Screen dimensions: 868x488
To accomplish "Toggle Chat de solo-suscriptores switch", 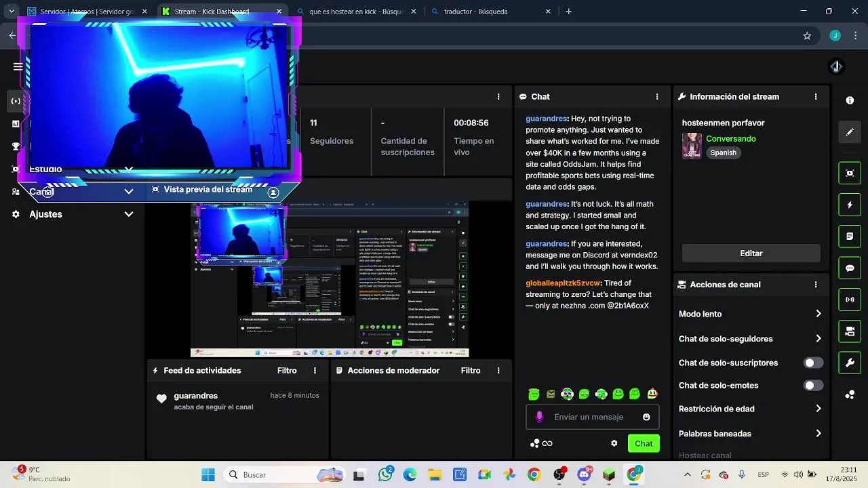I will coord(813,363).
